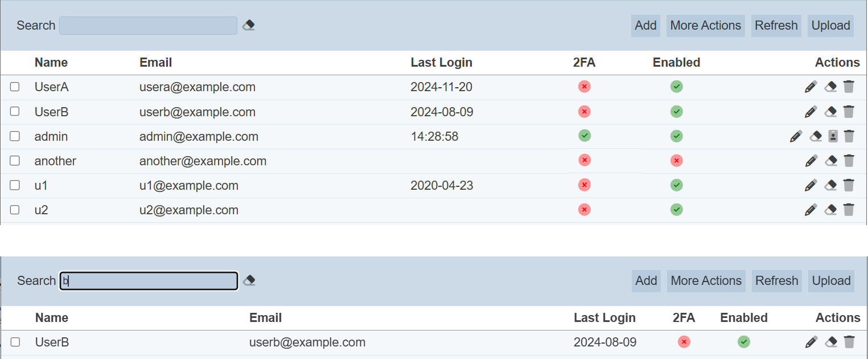
Task: Tick the checkbox for UserA
Action: coord(15,87)
